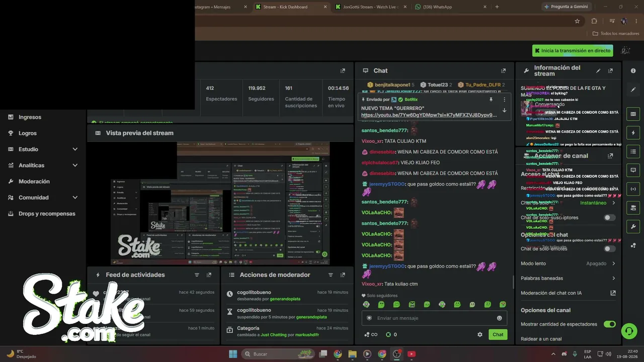Disable Mostrar cantidad de espectadores

[609, 324]
